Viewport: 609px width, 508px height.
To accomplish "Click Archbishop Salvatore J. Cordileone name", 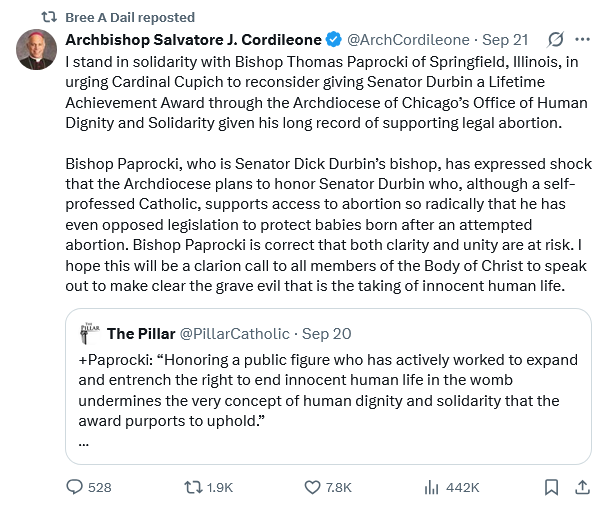I will [193, 40].
